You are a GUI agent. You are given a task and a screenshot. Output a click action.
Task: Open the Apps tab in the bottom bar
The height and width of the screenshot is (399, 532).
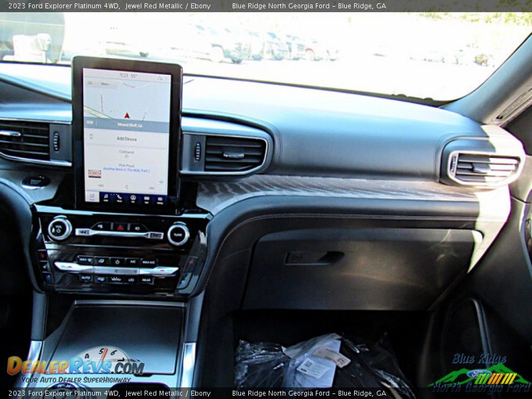(x=146, y=199)
